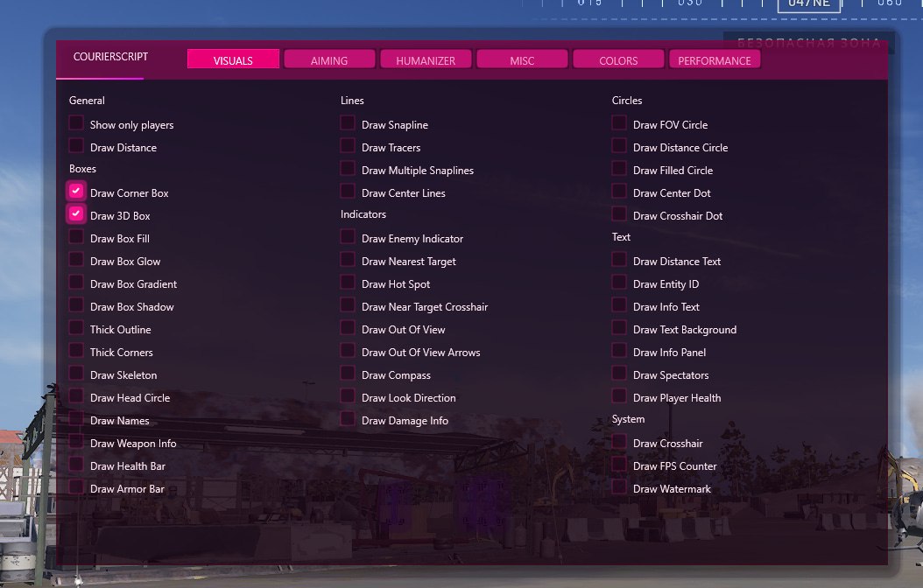
Task: Open the AIMING tab
Action: 329,59
